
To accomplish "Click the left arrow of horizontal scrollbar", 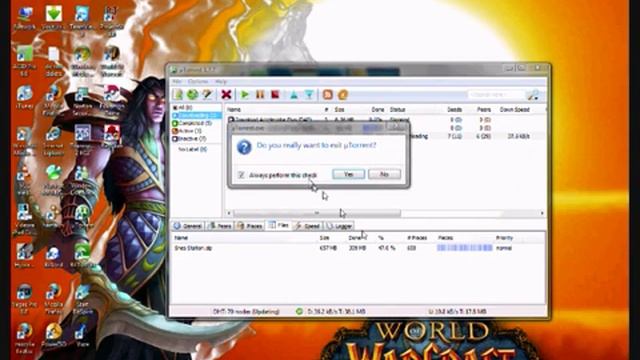I will tap(229, 213).
